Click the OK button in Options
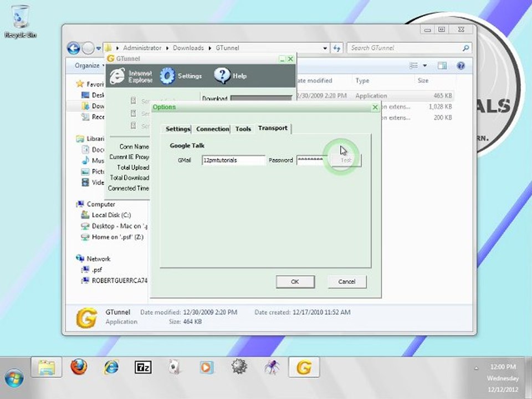532x399 pixels. tap(295, 282)
